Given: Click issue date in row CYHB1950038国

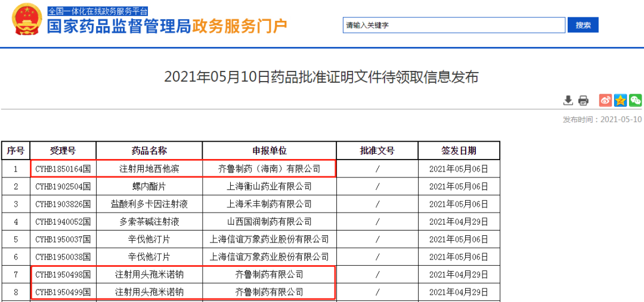Looking at the screenshot, I should pos(459,257).
